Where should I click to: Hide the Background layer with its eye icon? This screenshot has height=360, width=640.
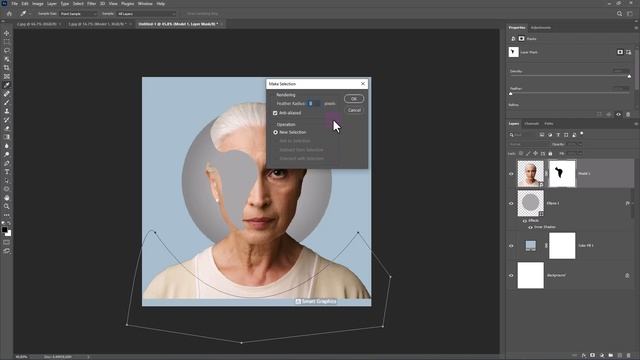511,276
